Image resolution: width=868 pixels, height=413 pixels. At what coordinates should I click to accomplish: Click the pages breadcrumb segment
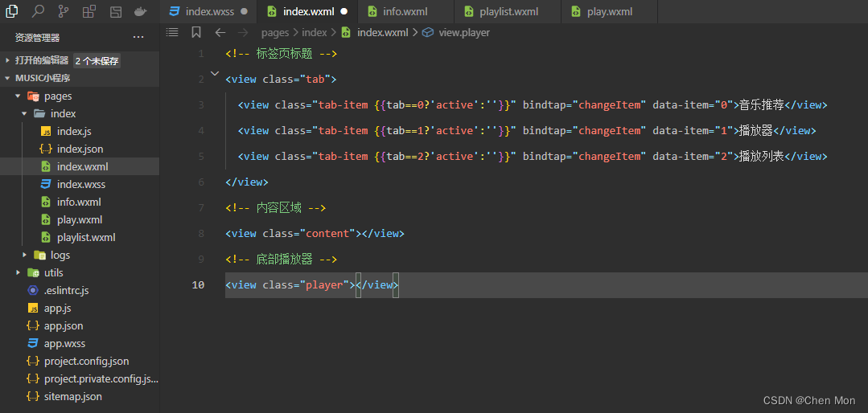tap(276, 33)
